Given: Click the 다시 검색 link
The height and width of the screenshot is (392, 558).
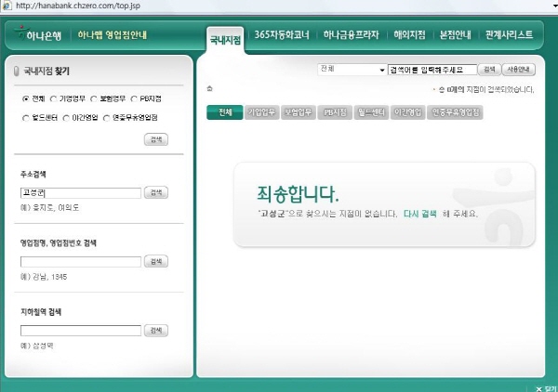Looking at the screenshot, I should (419, 214).
